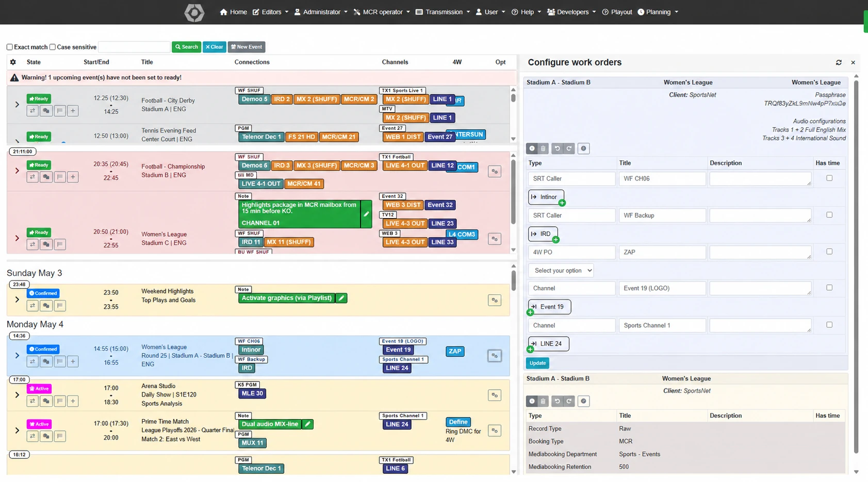Click plus icon on Football City Derby event
868x482 pixels.
click(x=73, y=110)
